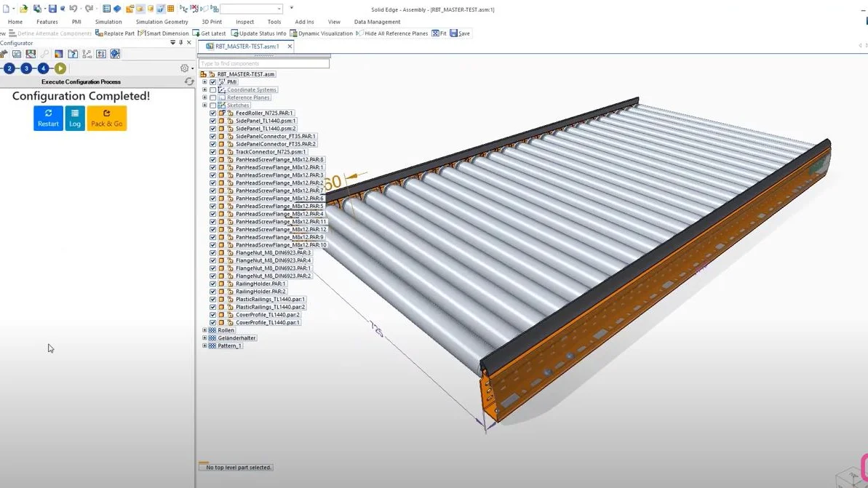This screenshot has height=488, width=868.
Task: Uncheck the FeedRoller_N725.PAR:1 checkbox
Action: [x=213, y=113]
